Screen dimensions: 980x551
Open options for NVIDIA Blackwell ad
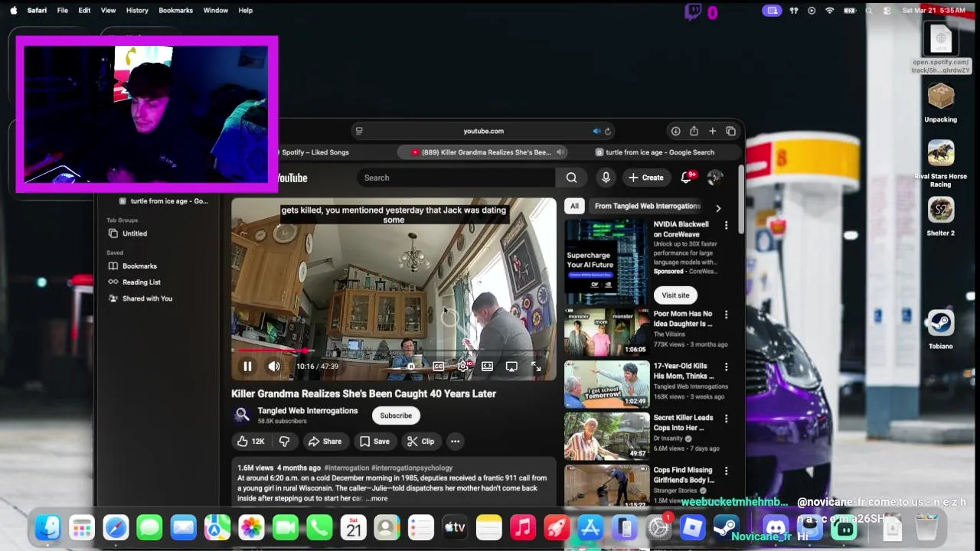click(x=726, y=225)
